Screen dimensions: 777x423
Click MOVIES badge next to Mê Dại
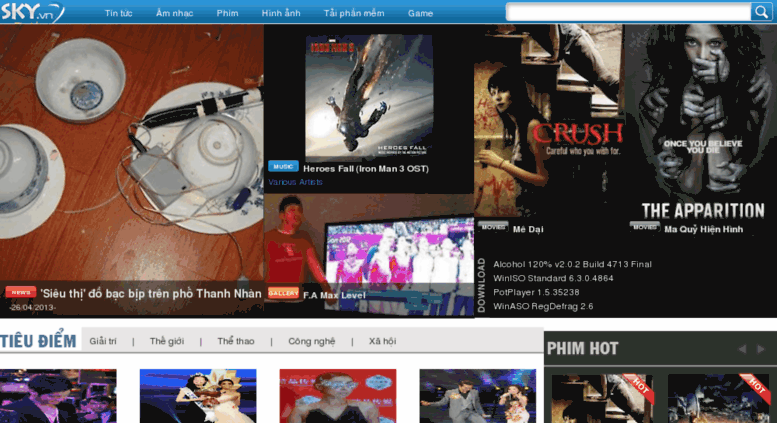493,227
